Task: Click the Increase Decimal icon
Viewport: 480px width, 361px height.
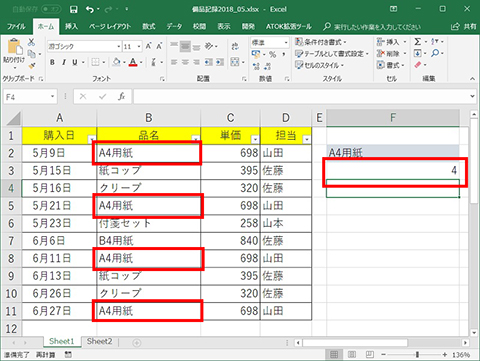Action: click(x=256, y=66)
